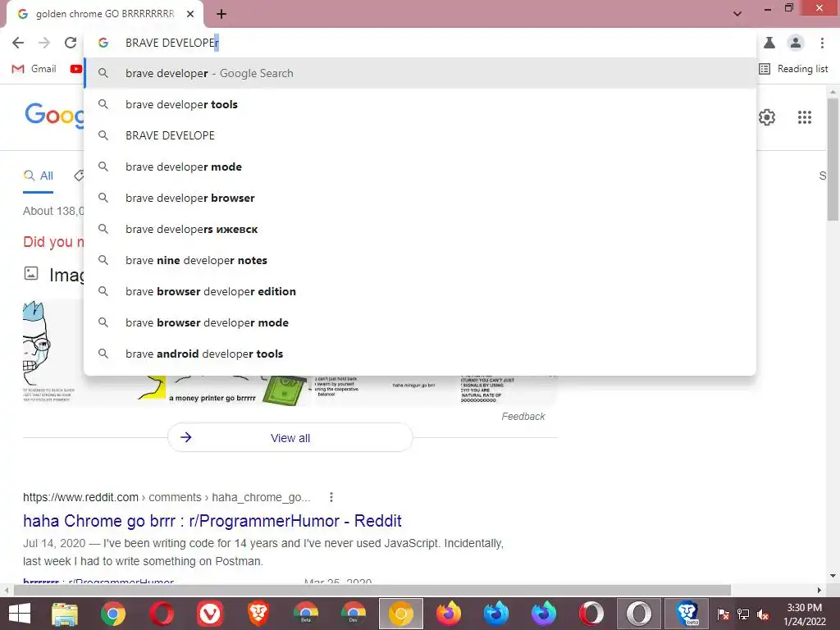Open Chrome Beta from taskbar
This screenshot has height=630, width=840.
pos(305,614)
